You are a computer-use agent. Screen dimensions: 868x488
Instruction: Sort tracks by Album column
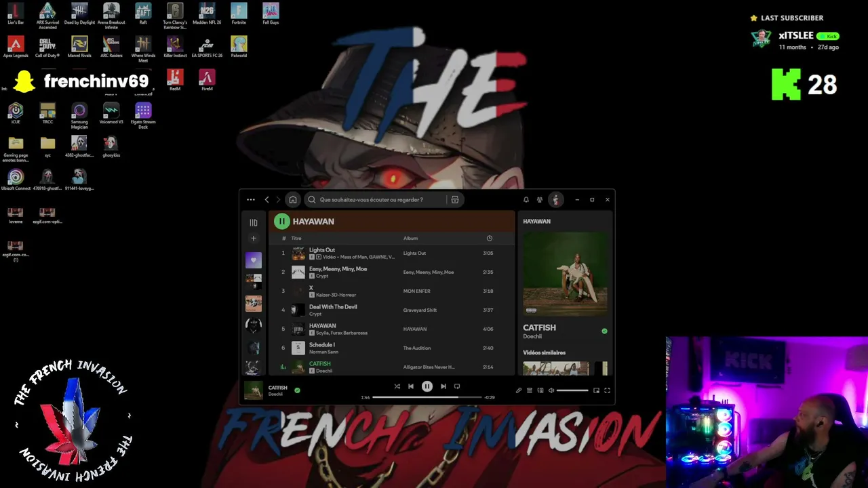pyautogui.click(x=410, y=239)
